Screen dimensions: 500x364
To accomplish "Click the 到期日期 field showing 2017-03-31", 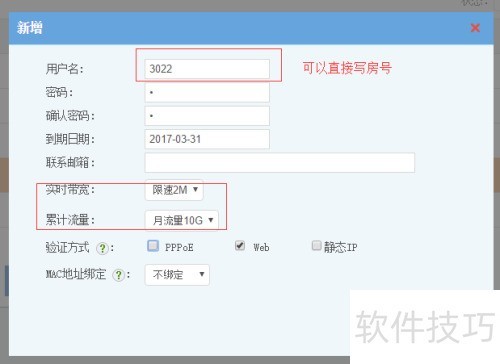I will [x=207, y=139].
